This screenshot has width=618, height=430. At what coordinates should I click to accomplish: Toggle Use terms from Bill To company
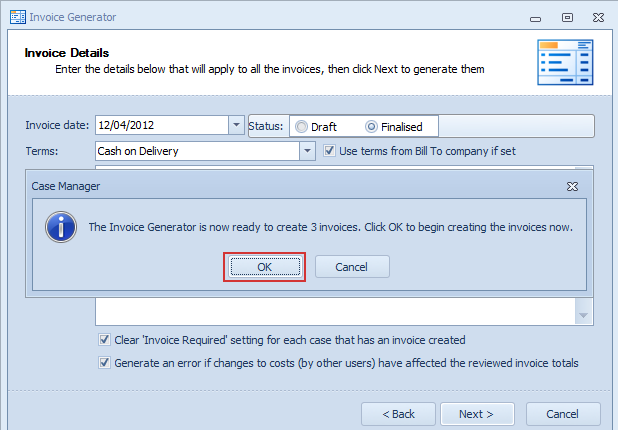329,151
